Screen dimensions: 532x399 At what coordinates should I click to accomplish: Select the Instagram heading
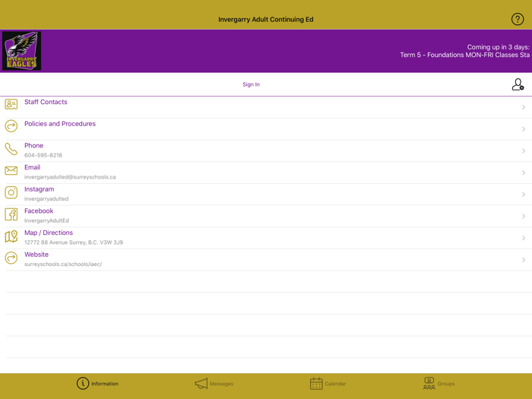(39, 189)
